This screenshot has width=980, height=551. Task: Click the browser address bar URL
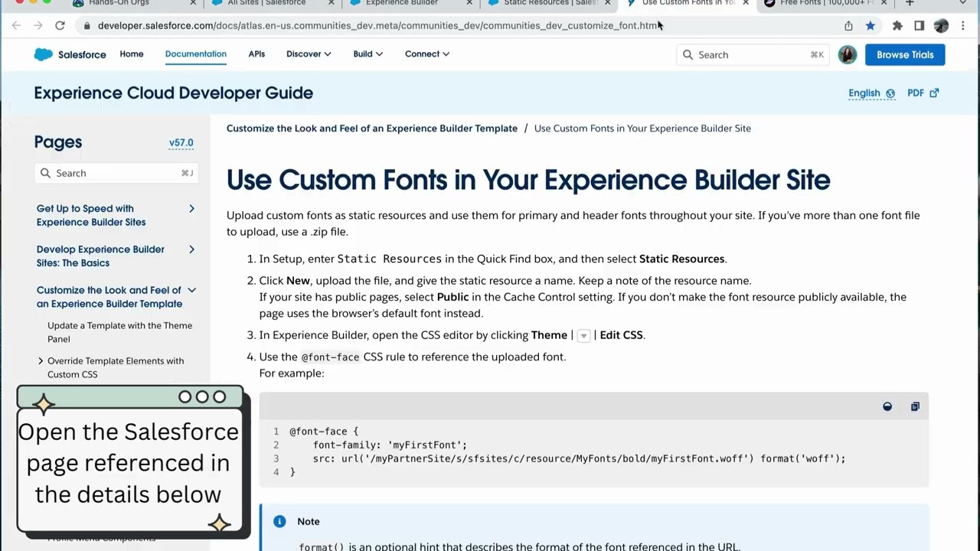(378, 25)
